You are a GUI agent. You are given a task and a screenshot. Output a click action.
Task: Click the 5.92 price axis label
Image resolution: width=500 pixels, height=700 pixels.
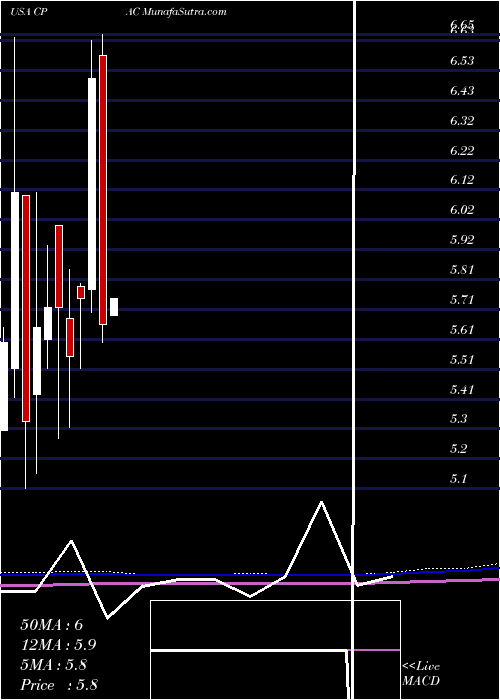pyautogui.click(x=462, y=240)
